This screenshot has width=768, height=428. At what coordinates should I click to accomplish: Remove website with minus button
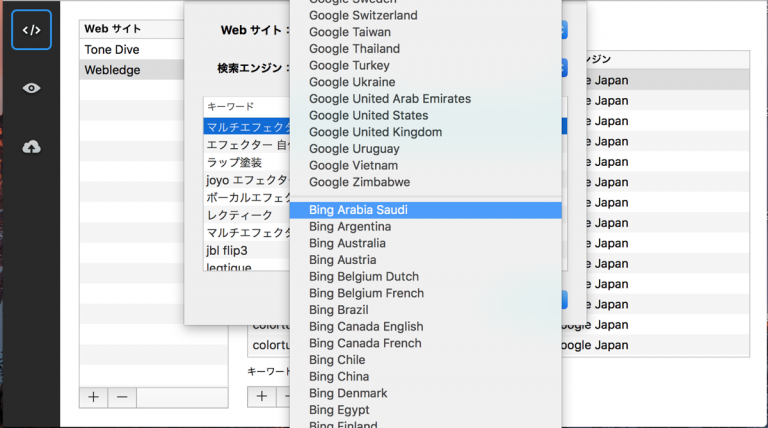pos(122,397)
